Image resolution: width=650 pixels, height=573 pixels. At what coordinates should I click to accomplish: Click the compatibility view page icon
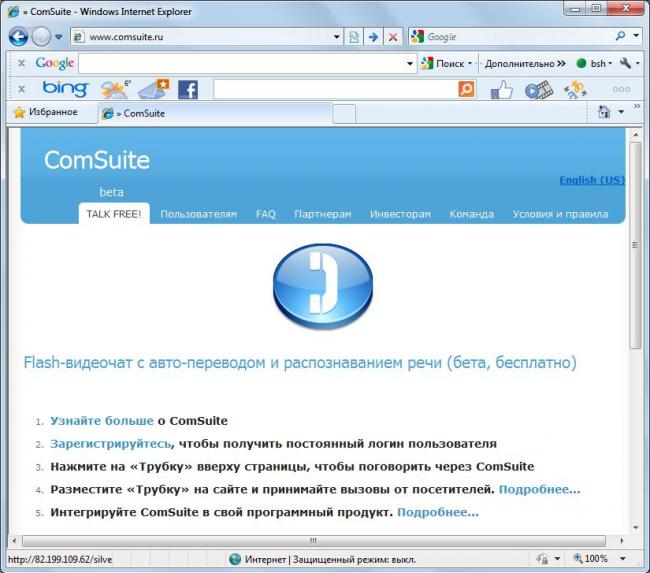pyautogui.click(x=354, y=37)
